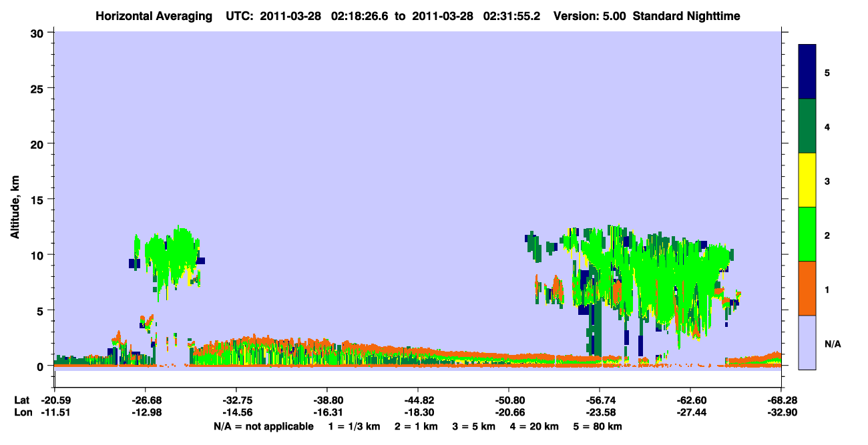Click the 20 altitude tick label
Screen dimensions: 868x445
38,143
